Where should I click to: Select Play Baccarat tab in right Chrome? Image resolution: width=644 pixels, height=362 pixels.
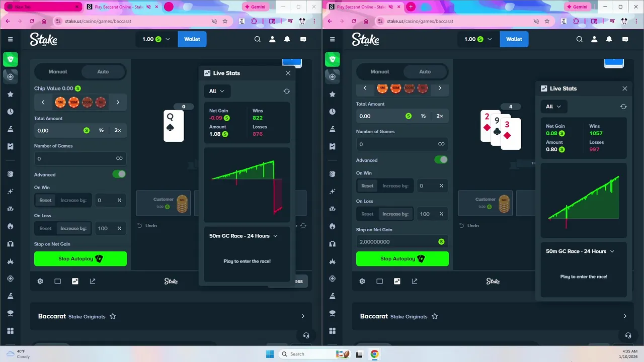(366, 7)
